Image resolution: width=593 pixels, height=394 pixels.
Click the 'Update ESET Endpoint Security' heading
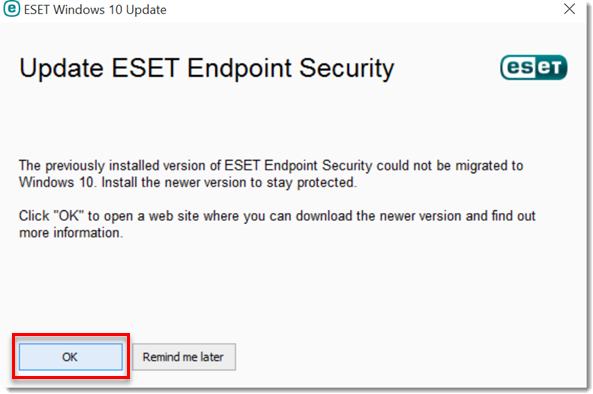click(x=206, y=69)
